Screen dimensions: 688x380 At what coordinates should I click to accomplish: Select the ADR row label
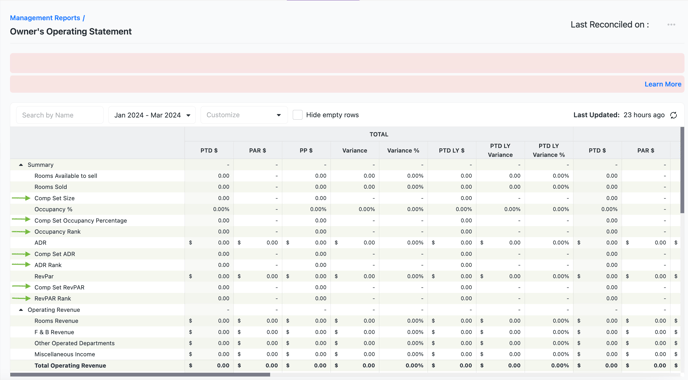coord(40,243)
